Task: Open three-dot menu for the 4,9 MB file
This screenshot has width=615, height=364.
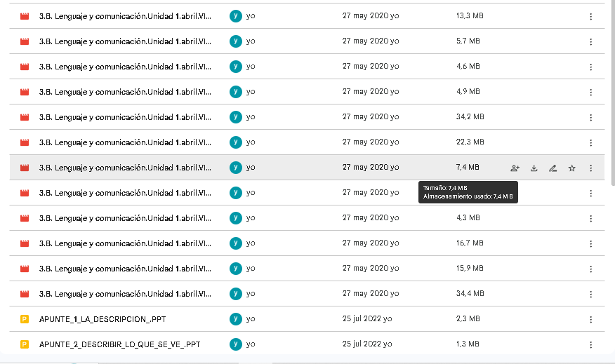Action: point(590,93)
